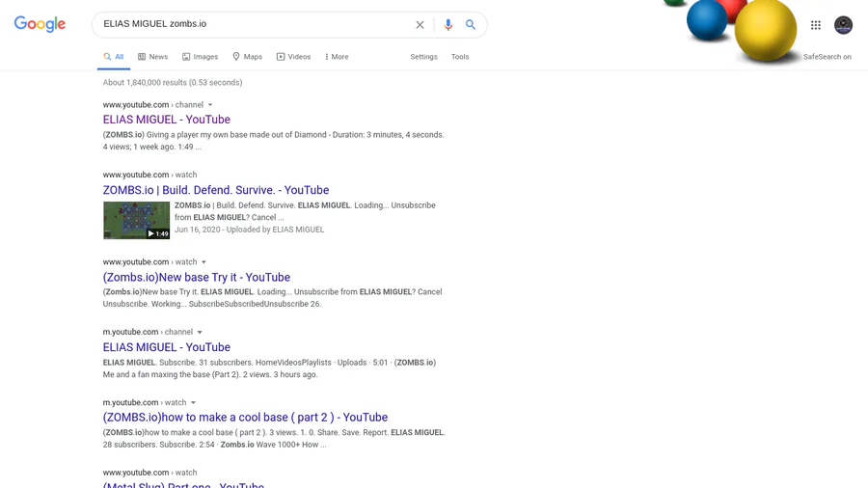The image size is (868, 488).
Task: Open the Google account profile avatar
Action: coord(844,25)
